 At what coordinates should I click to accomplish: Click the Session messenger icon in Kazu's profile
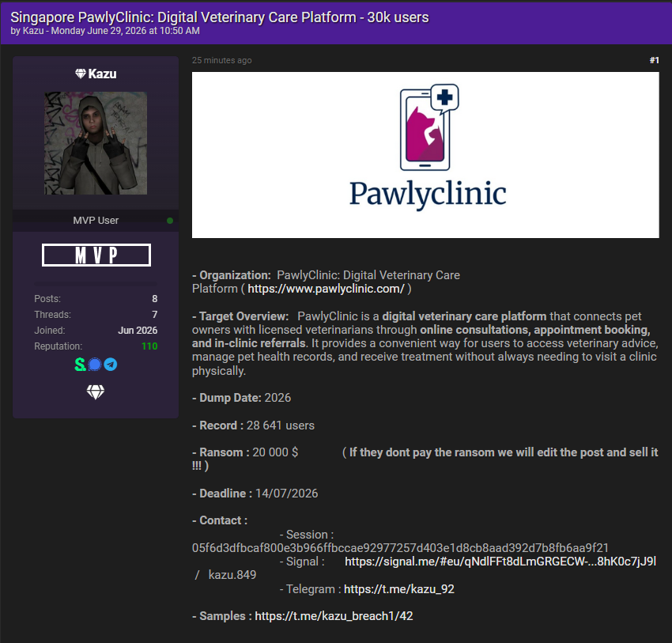point(80,365)
